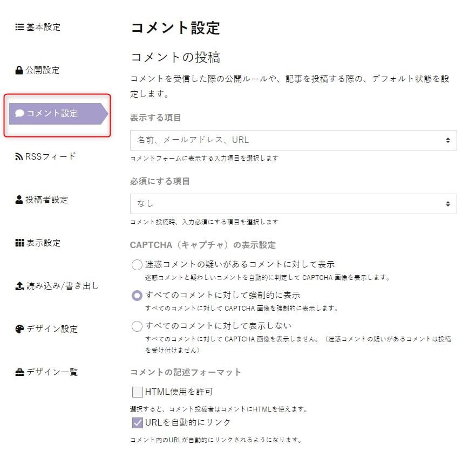
Task: Click the palette icon for デザイン設定
Action: pyautogui.click(x=19, y=329)
